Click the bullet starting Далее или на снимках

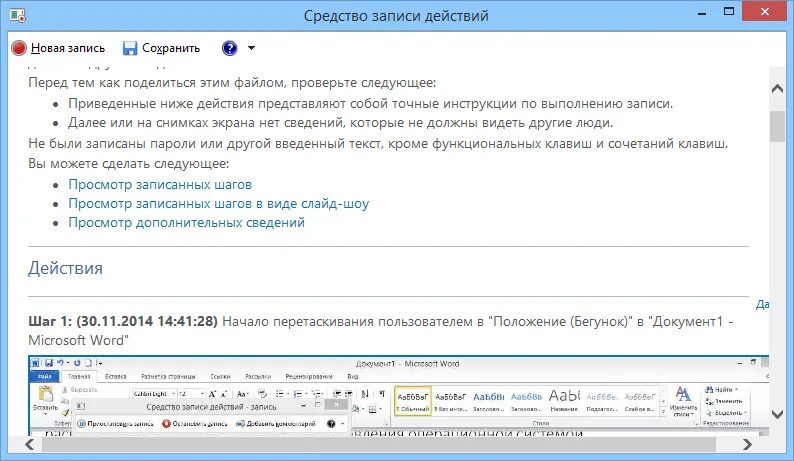[x=341, y=123]
